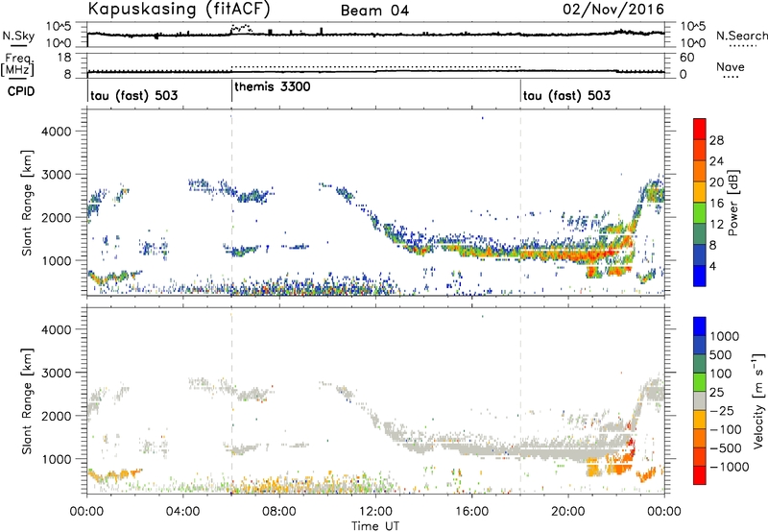
Task: Select the 'Freq. [MHz]' axis label
Action: coord(18,65)
